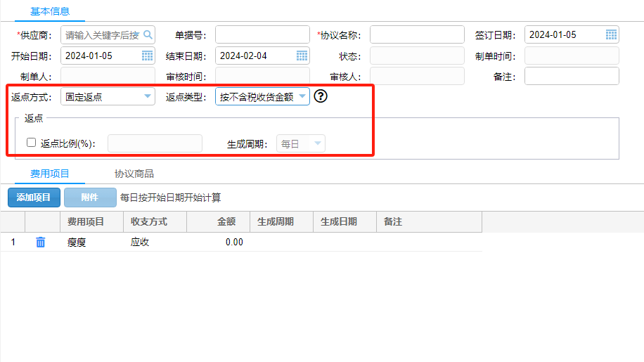Click the 审核人 field
The width and height of the screenshot is (644, 362).
[417, 77]
